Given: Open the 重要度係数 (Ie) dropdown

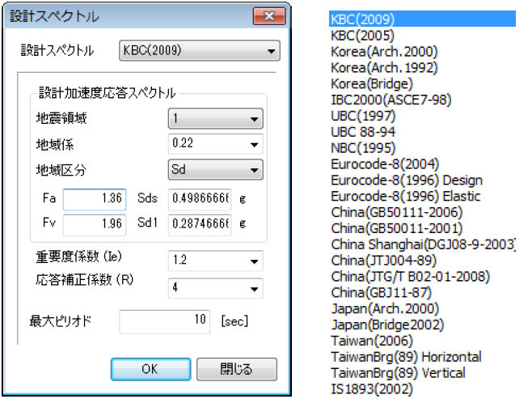Looking at the screenshot, I should tap(215, 261).
